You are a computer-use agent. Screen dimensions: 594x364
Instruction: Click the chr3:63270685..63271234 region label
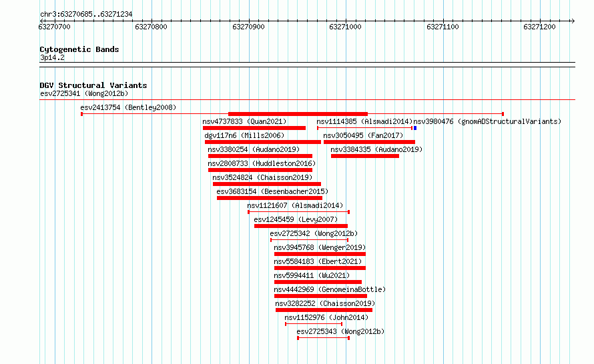pyautogui.click(x=86, y=14)
